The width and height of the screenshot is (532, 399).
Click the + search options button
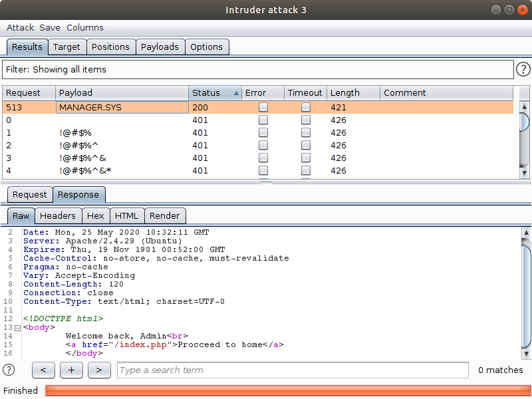point(71,370)
